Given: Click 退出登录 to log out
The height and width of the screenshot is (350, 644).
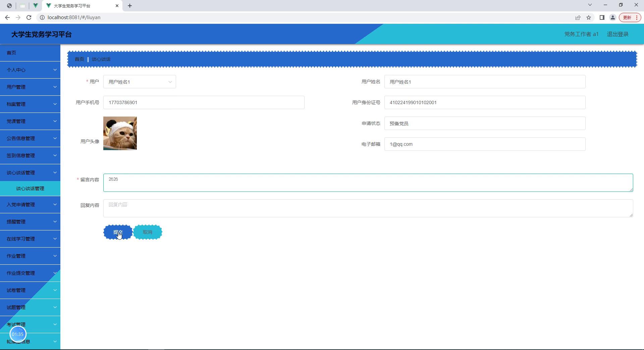Looking at the screenshot, I should [618, 34].
